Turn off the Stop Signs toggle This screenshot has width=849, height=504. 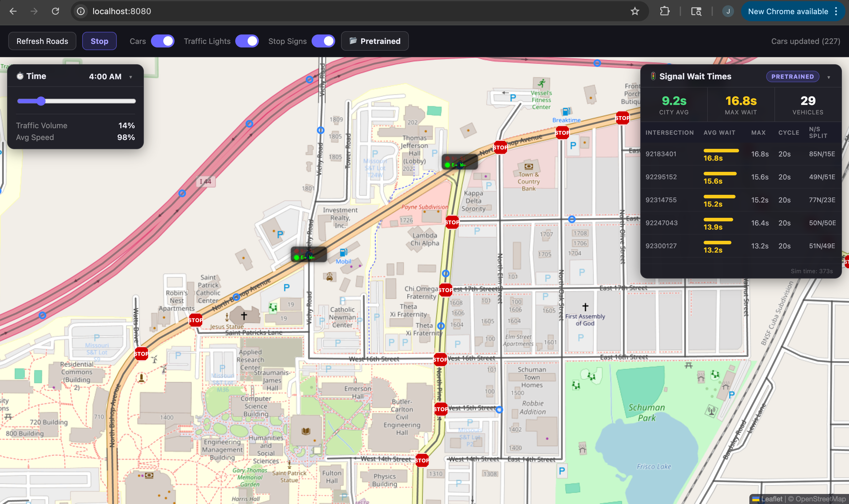(x=323, y=41)
